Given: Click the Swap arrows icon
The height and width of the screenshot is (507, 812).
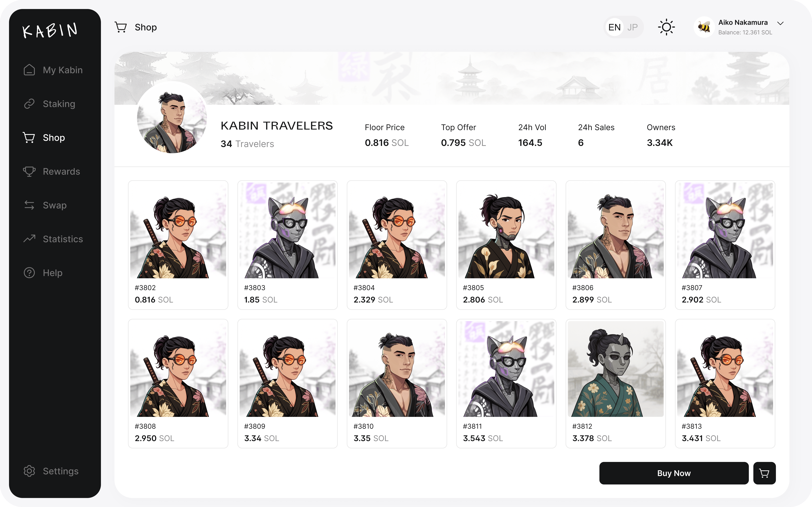Looking at the screenshot, I should pyautogui.click(x=29, y=205).
